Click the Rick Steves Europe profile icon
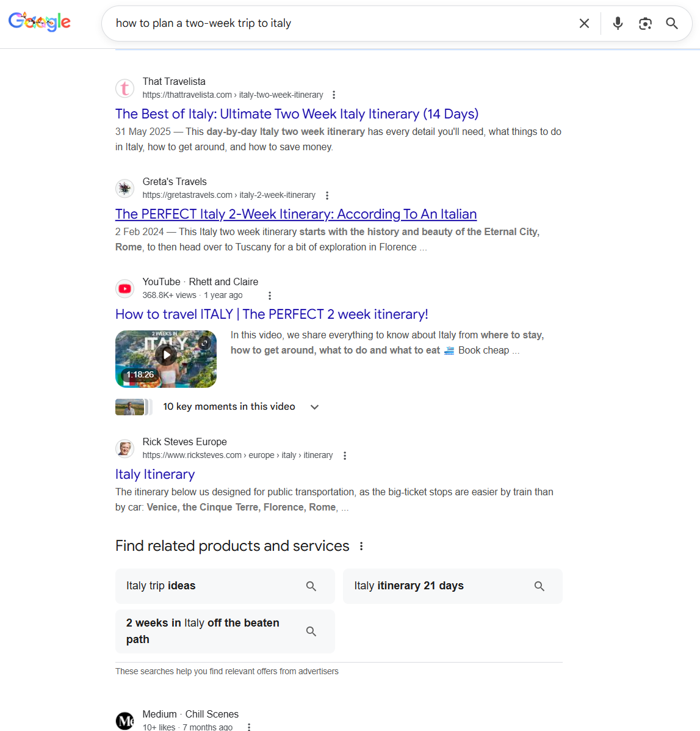700x731 pixels. [x=124, y=448]
